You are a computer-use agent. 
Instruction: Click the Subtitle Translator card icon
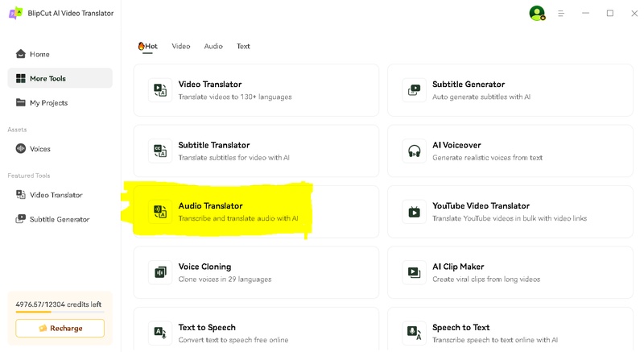tap(160, 151)
